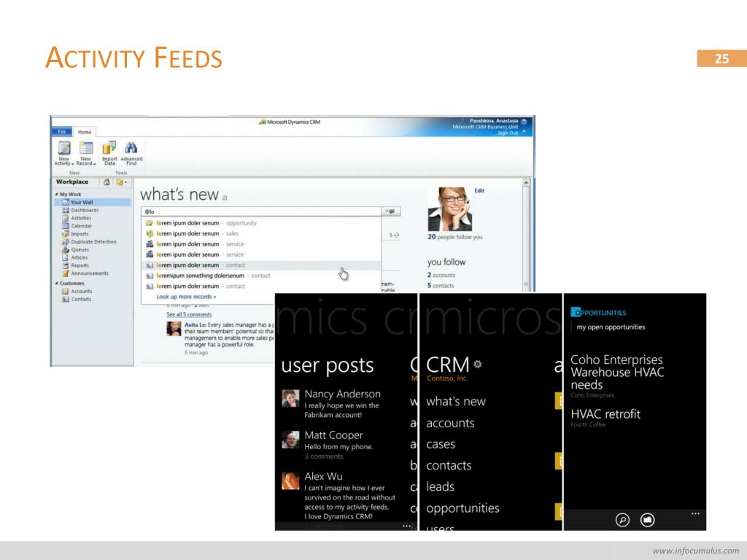Image resolution: width=747 pixels, height=560 pixels.
Task: Collapse the ribbon with the header arrow
Action: pyautogui.click(x=524, y=132)
